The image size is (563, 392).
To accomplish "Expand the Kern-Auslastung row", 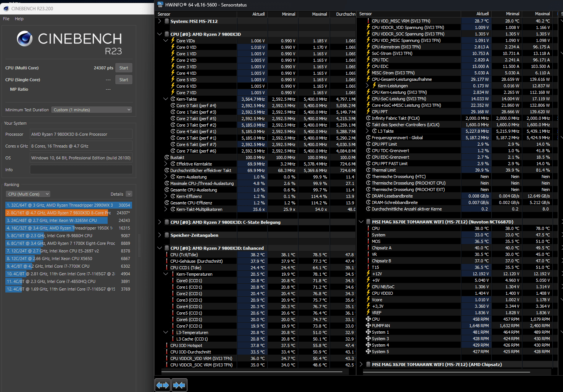I will pos(166,177).
